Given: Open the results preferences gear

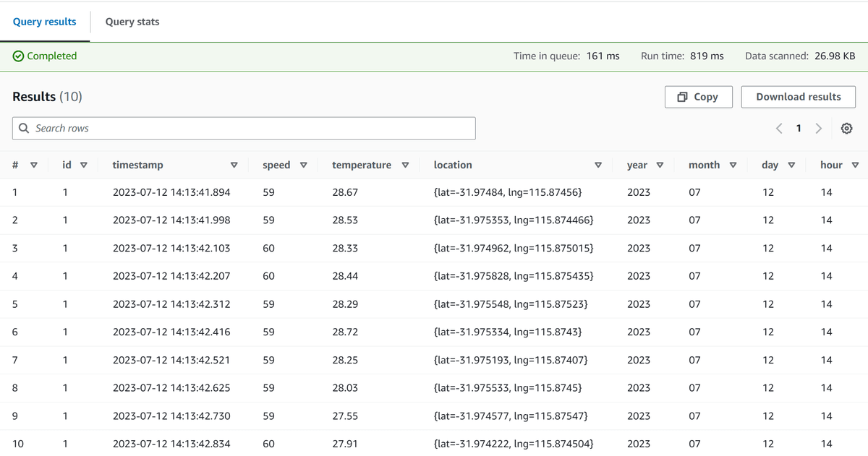Looking at the screenshot, I should [x=846, y=128].
